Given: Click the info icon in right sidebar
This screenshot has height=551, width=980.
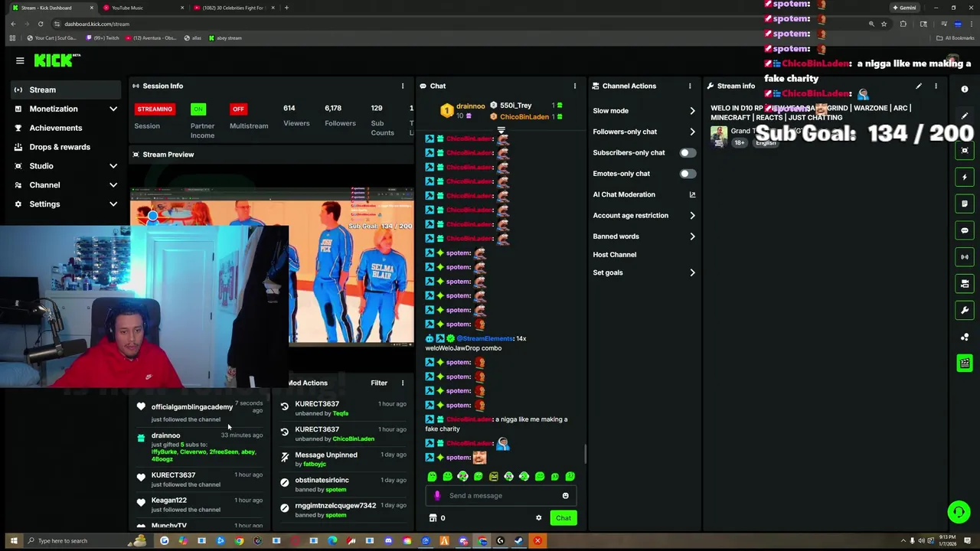Looking at the screenshot, I should (965, 89).
